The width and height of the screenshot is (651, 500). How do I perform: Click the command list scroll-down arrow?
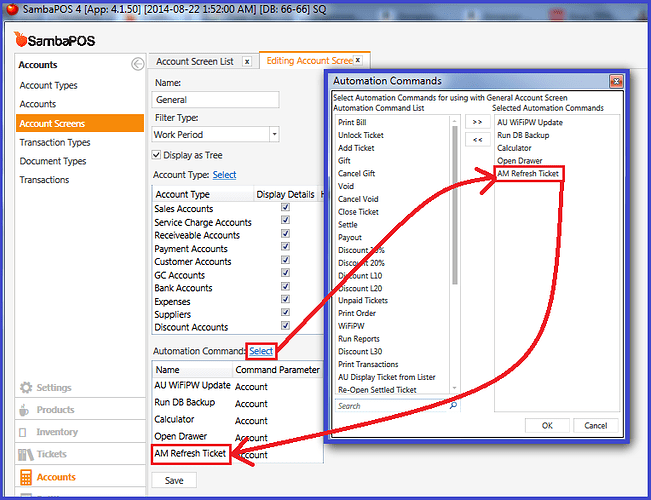[455, 388]
